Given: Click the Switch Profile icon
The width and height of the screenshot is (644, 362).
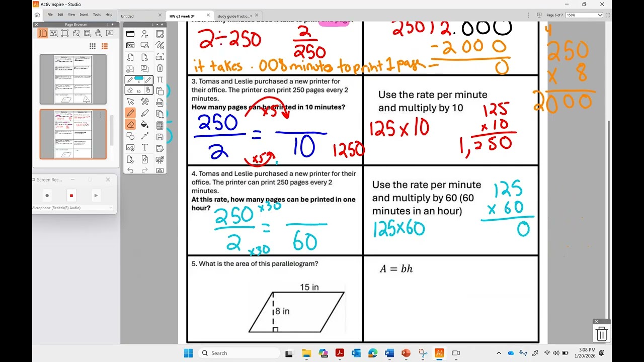Looking at the screenshot, I should coord(145,34).
